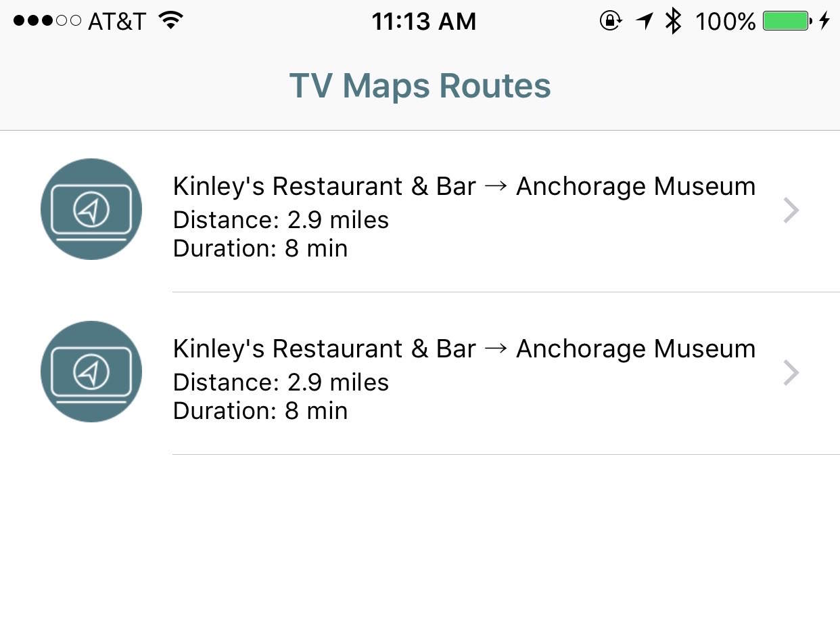Click the charging bolt icon

click(x=824, y=21)
